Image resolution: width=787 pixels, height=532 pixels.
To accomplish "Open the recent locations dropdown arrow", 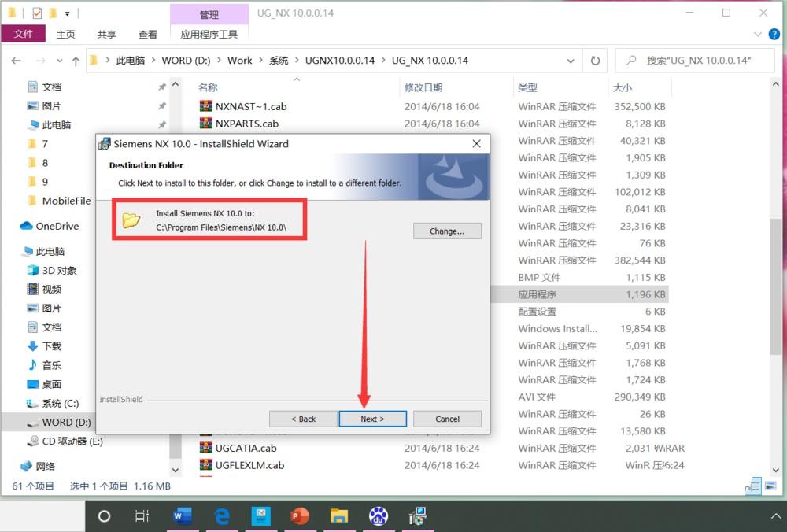I will (57, 61).
